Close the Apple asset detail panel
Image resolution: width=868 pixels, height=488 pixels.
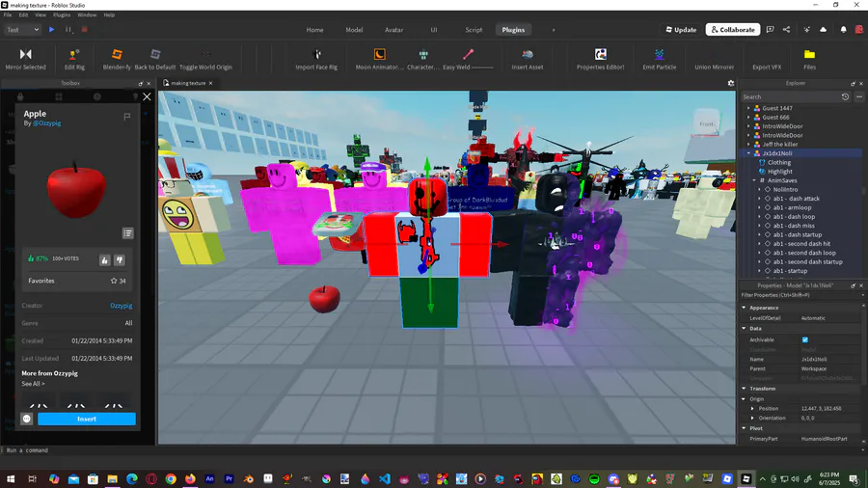[147, 96]
